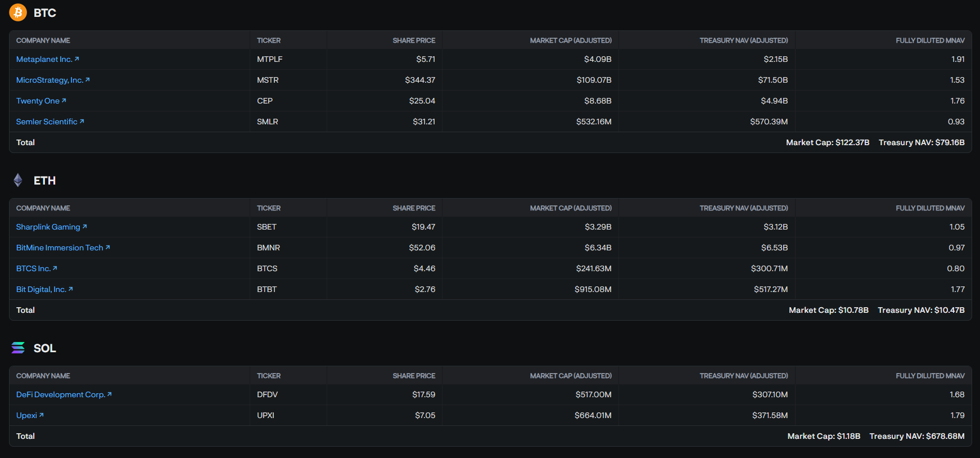Click the Solana logo icon

(18, 348)
